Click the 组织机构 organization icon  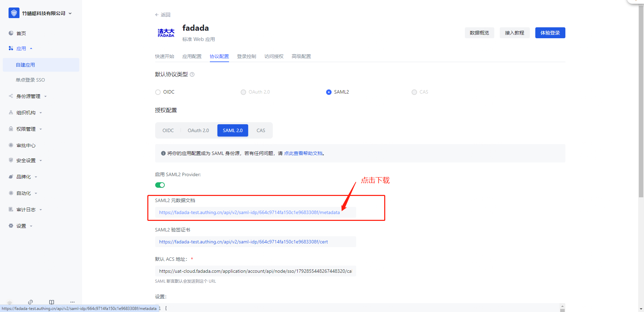point(11,112)
